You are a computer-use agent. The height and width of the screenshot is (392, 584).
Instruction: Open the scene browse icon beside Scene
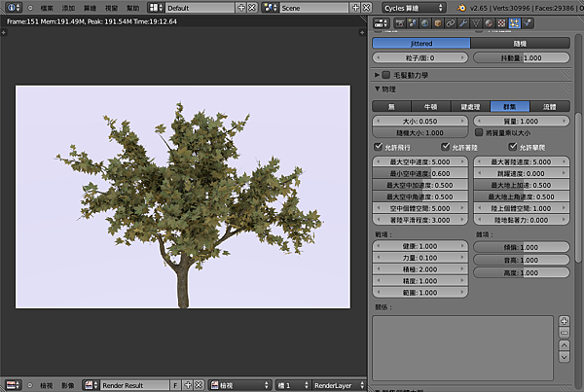pyautogui.click(x=271, y=8)
